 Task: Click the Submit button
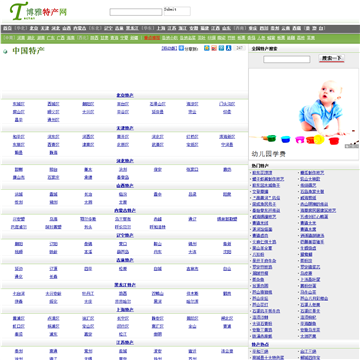[x=177, y=11]
